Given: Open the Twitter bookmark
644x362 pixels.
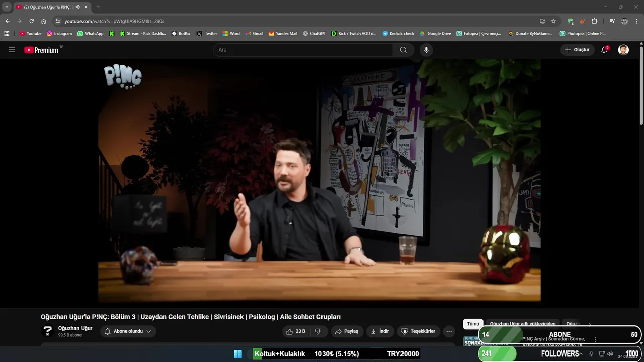Looking at the screenshot, I should pyautogui.click(x=207, y=33).
